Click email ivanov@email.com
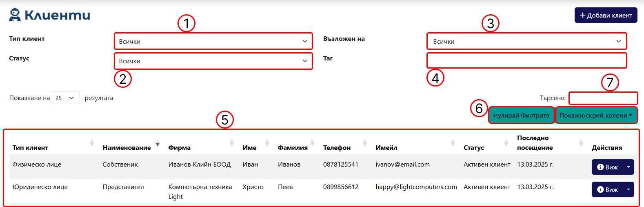This screenshot has height=207, width=644. [402, 165]
